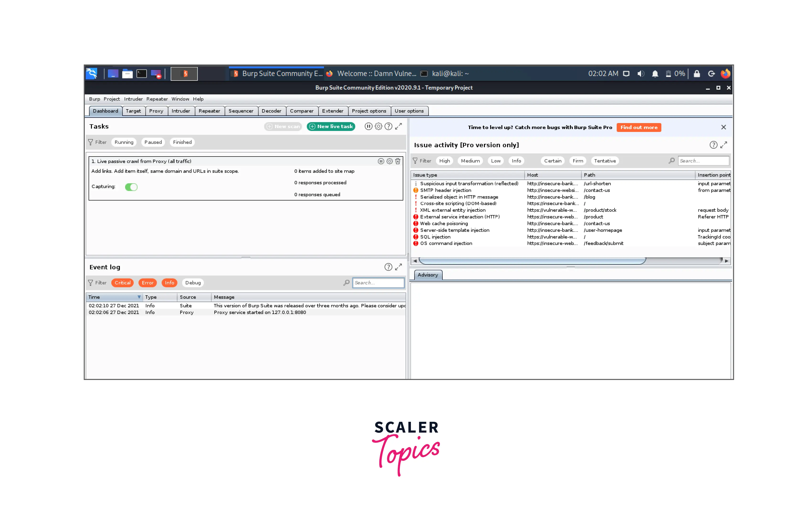Toggle the Capturing switch off

131,187
